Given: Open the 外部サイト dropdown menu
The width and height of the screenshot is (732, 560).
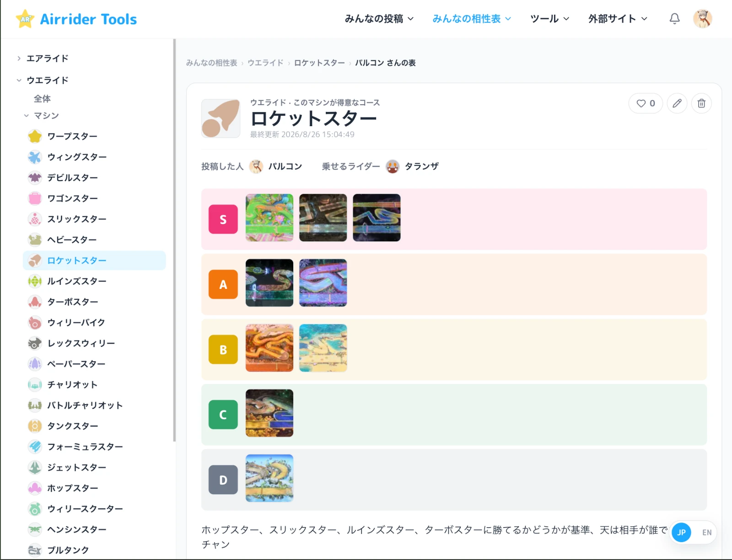Looking at the screenshot, I should (618, 19).
